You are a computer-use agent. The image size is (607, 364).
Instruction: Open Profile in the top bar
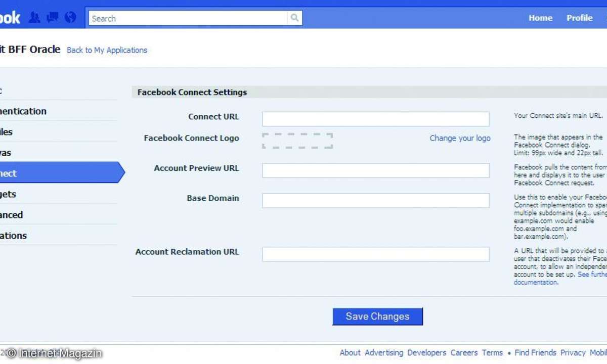pos(579,18)
